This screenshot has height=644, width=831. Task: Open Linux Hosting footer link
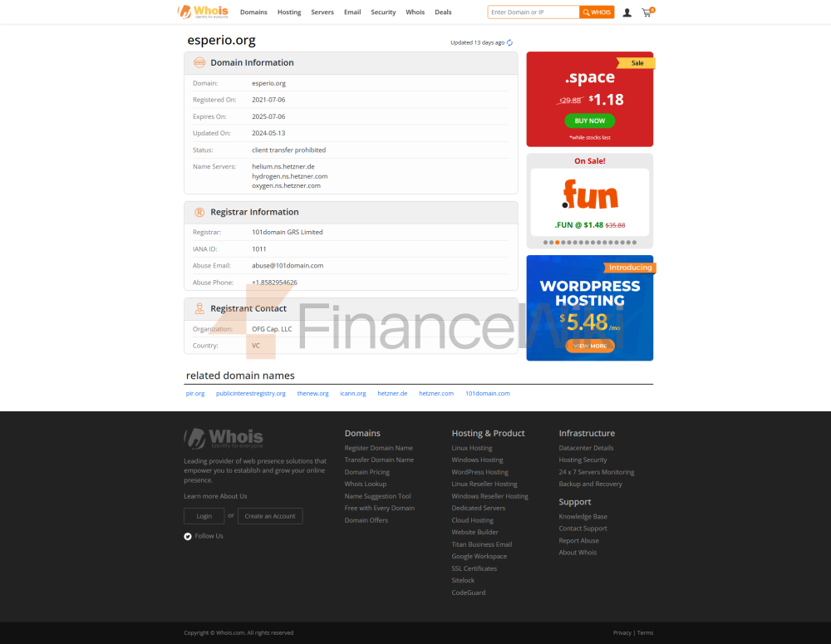(x=472, y=448)
